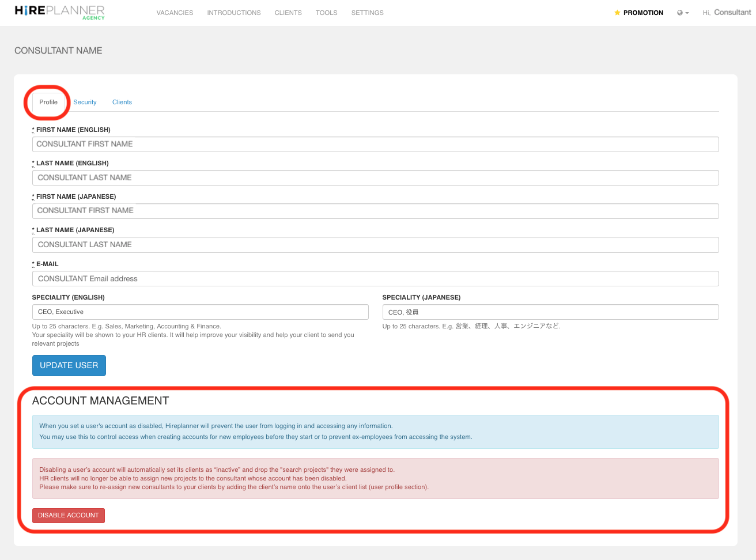Click the First Name (English) field
This screenshot has height=560, width=756.
point(375,144)
